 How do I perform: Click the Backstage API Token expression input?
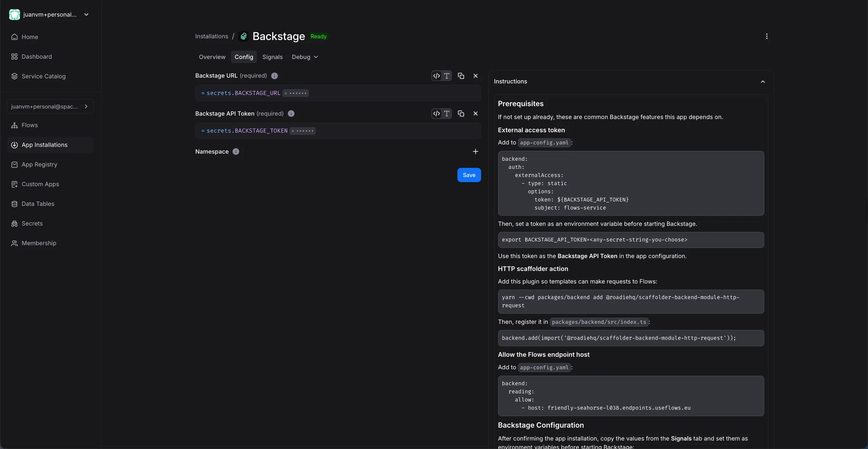point(338,131)
